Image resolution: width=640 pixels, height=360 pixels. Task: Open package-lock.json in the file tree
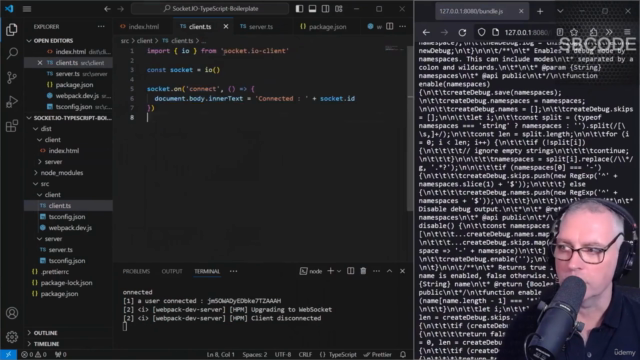[x=66, y=283]
